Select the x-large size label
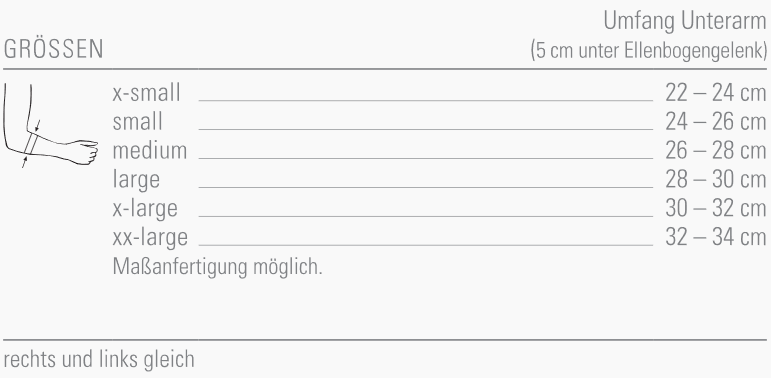The height and width of the screenshot is (378, 771). point(145,209)
